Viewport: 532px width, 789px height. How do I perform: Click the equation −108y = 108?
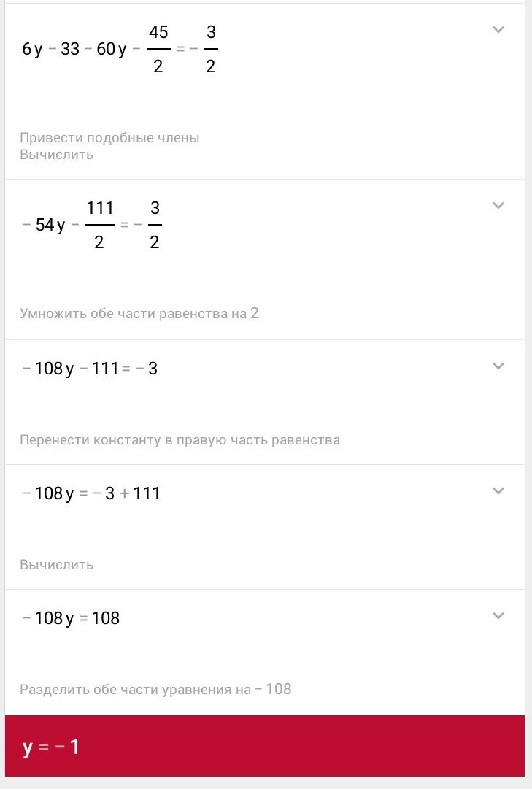[71, 619]
